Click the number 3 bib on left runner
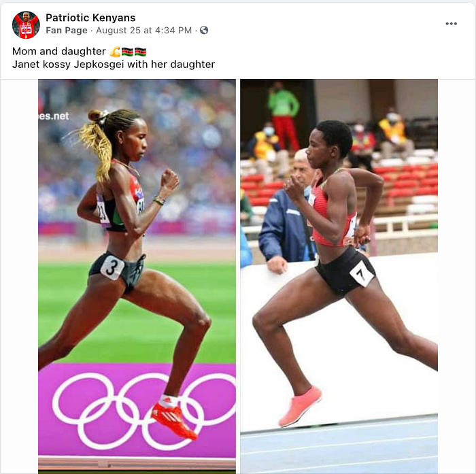Screen dimensions: 476x474 (x=112, y=267)
